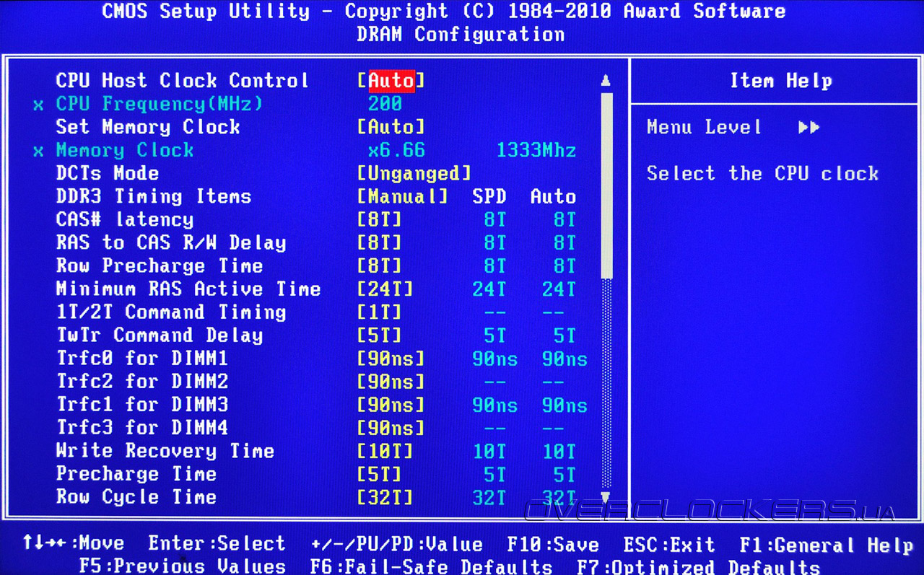924x575 pixels.
Task: Click the CPU Frequency value 200
Action: pos(385,104)
